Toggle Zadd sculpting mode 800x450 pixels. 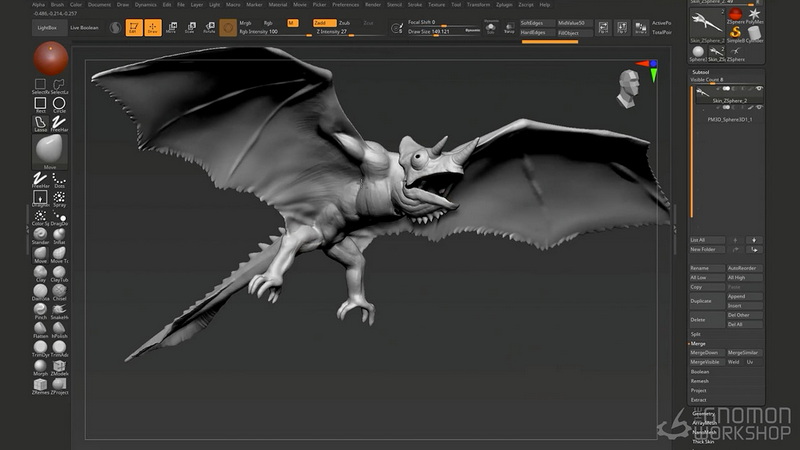point(324,23)
